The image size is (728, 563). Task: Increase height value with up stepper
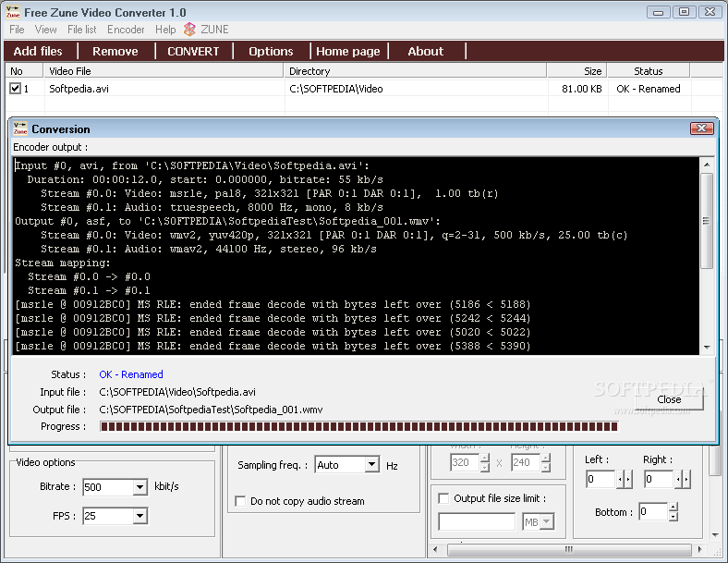(547, 458)
